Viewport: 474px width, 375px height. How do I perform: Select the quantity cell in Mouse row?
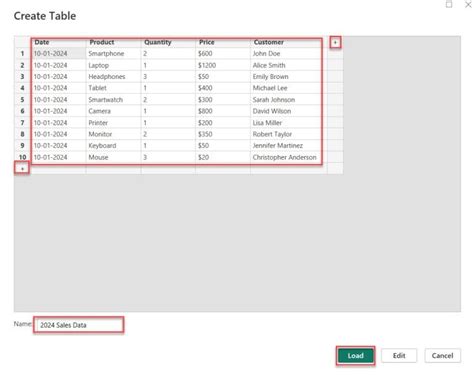168,157
